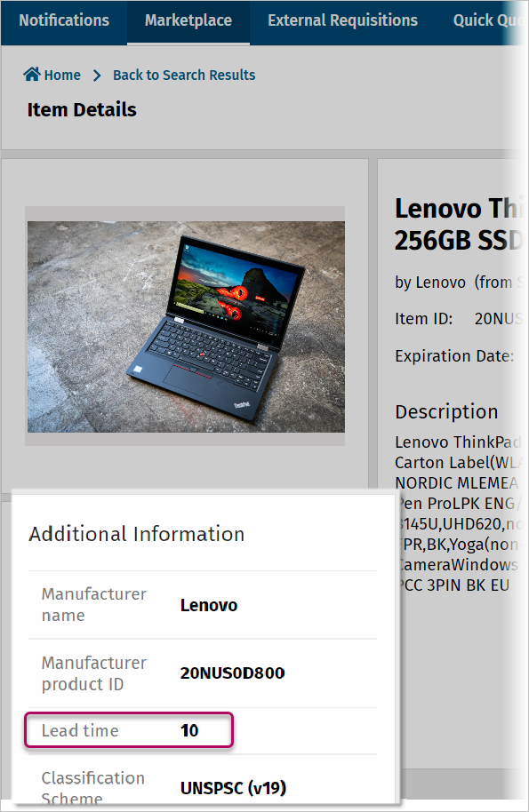Open the External Requisitions tab
This screenshot has height=812, width=529.
tap(342, 20)
